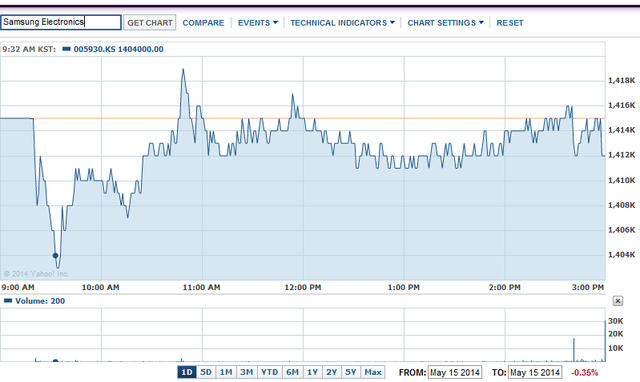
Task: Click the 10:00 AM axis label
Action: coord(100,287)
